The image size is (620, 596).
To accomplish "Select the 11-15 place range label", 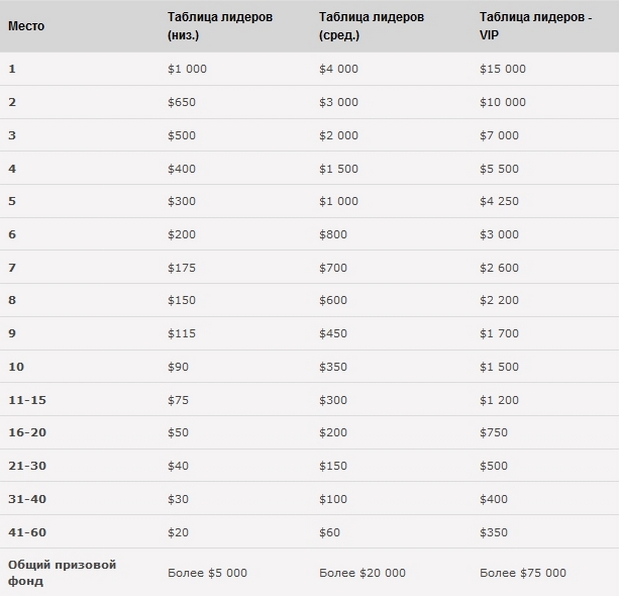I will pyautogui.click(x=27, y=400).
